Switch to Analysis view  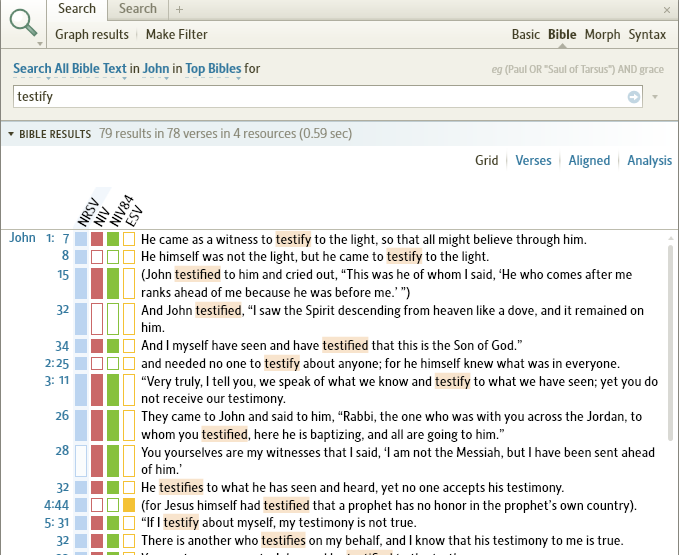tap(650, 161)
